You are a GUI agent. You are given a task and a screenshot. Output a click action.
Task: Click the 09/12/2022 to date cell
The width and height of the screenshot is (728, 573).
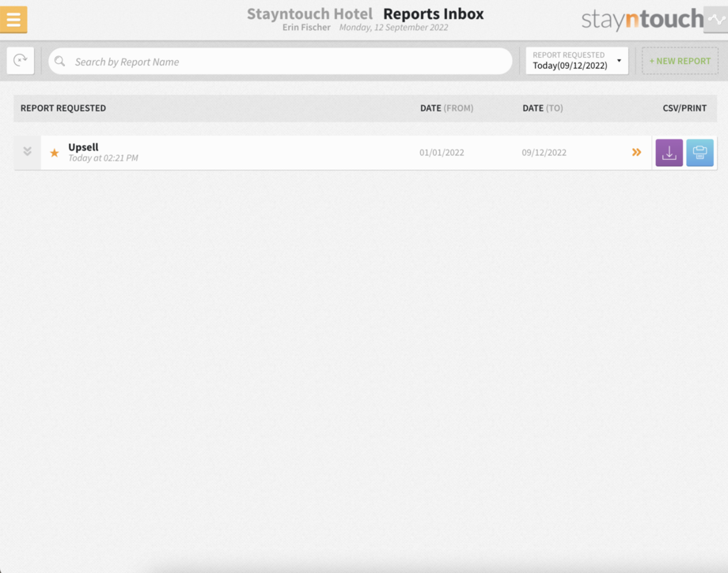(x=544, y=153)
